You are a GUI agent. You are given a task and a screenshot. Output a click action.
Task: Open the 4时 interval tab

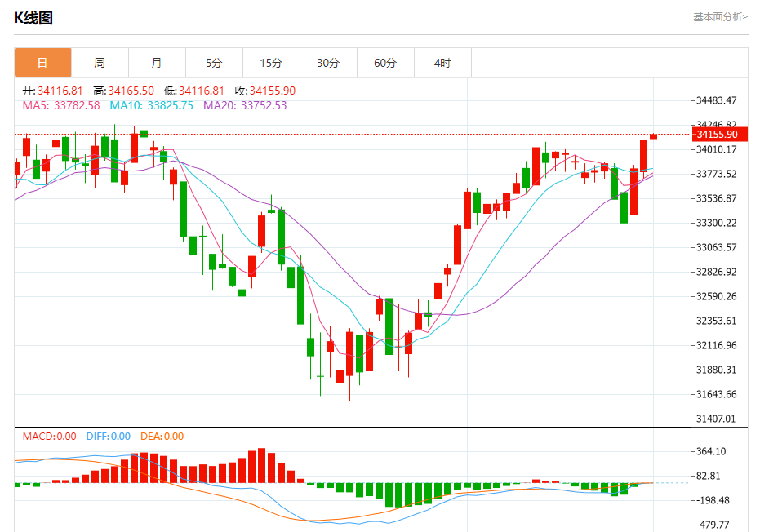click(443, 63)
